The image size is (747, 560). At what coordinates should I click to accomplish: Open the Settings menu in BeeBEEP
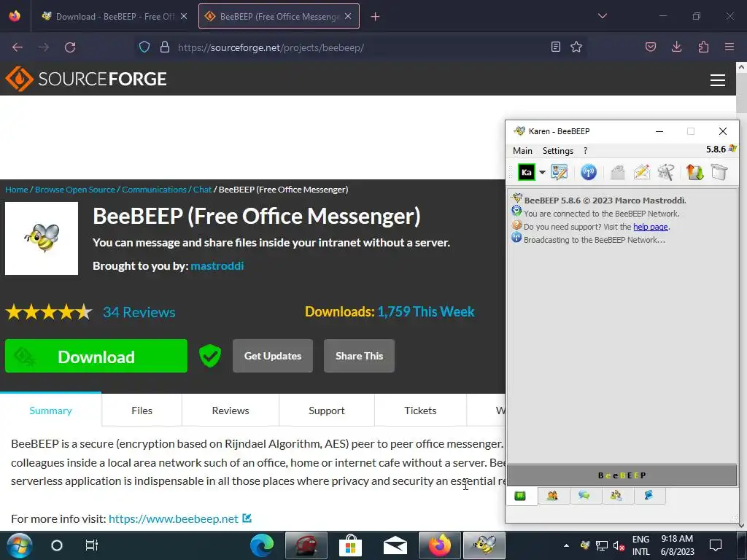tap(558, 150)
